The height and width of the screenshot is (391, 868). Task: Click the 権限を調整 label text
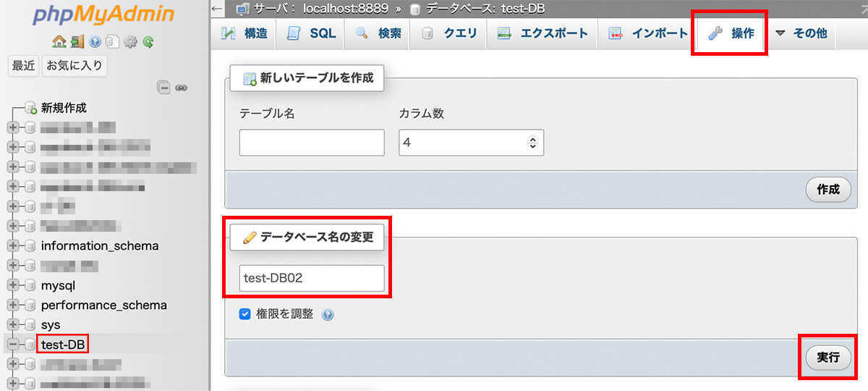[x=285, y=314]
